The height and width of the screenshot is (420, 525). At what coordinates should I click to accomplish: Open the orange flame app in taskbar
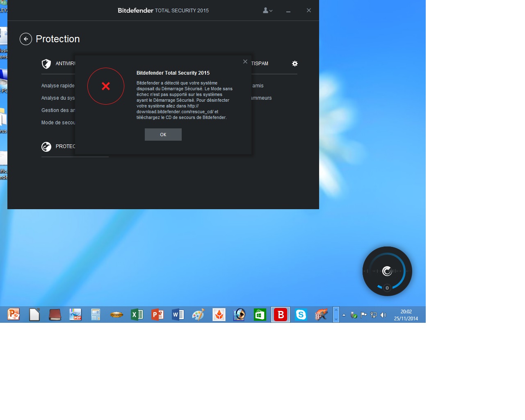pyautogui.click(x=219, y=315)
